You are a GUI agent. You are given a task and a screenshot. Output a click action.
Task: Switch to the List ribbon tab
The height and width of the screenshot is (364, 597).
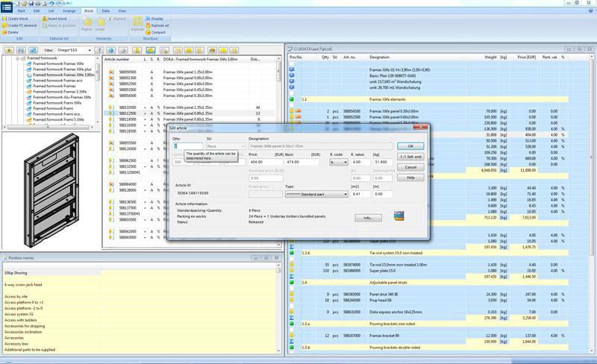tap(51, 10)
